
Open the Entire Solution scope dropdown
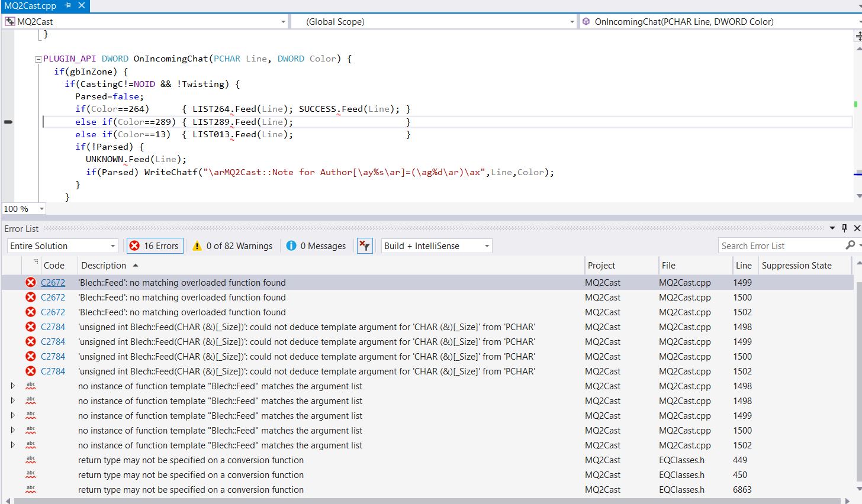click(63, 246)
